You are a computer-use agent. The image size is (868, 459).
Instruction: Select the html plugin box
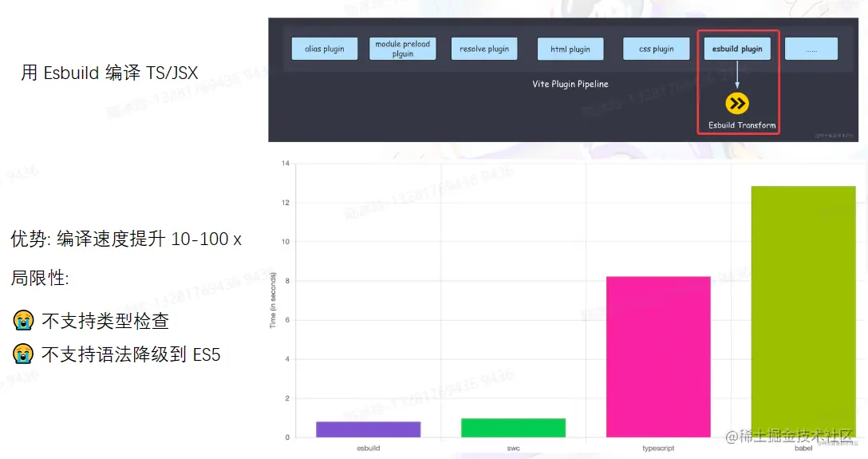pos(570,49)
